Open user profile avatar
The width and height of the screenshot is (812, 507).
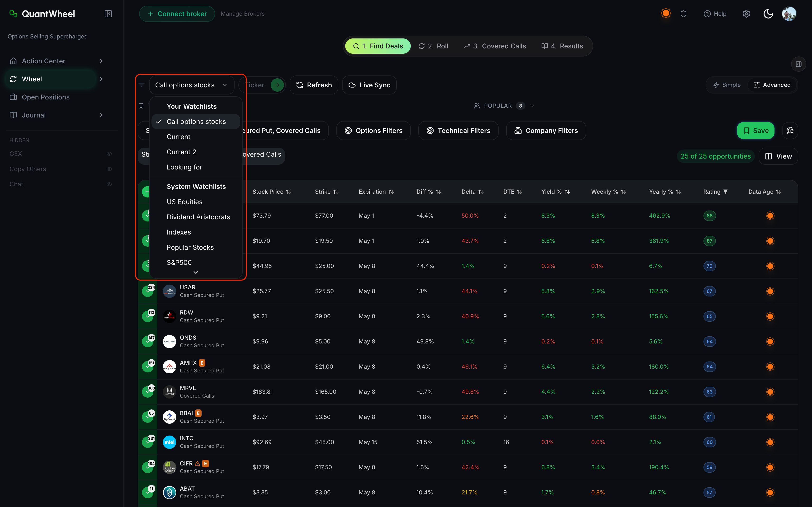coord(789,14)
